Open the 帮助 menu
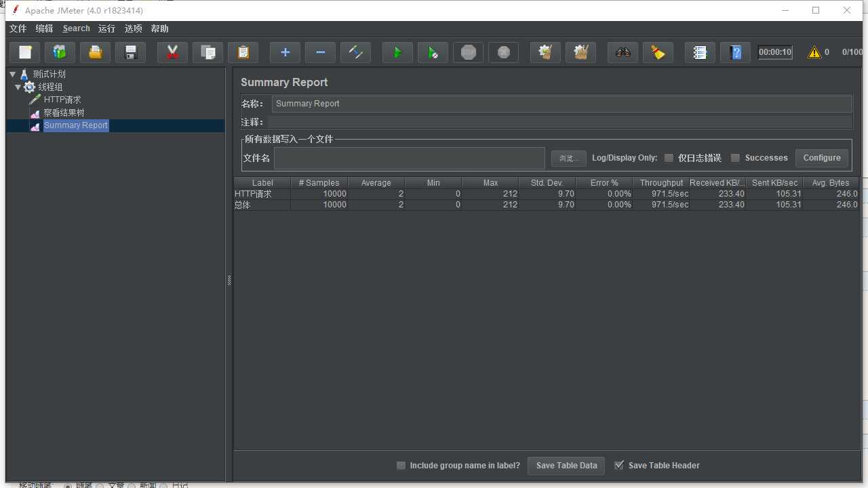 [x=160, y=28]
